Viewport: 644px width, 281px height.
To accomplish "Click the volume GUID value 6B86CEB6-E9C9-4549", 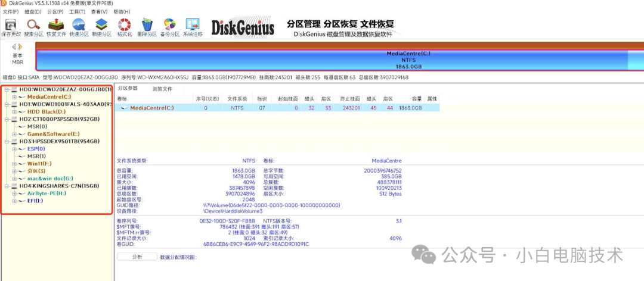I will click(x=256, y=244).
